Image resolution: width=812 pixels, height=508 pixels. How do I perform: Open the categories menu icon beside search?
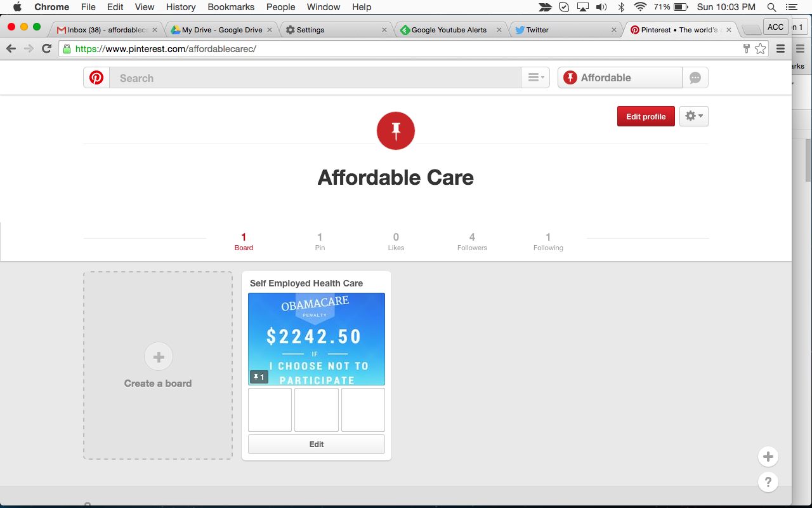pos(535,78)
